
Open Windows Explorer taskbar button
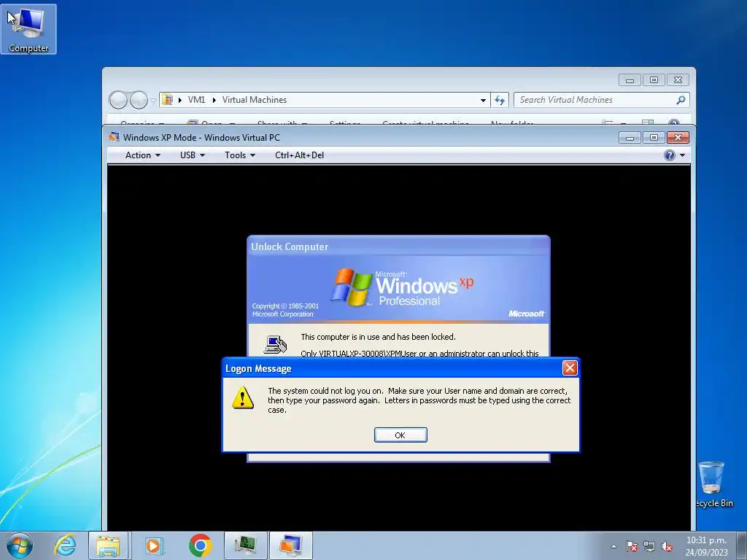click(x=108, y=545)
